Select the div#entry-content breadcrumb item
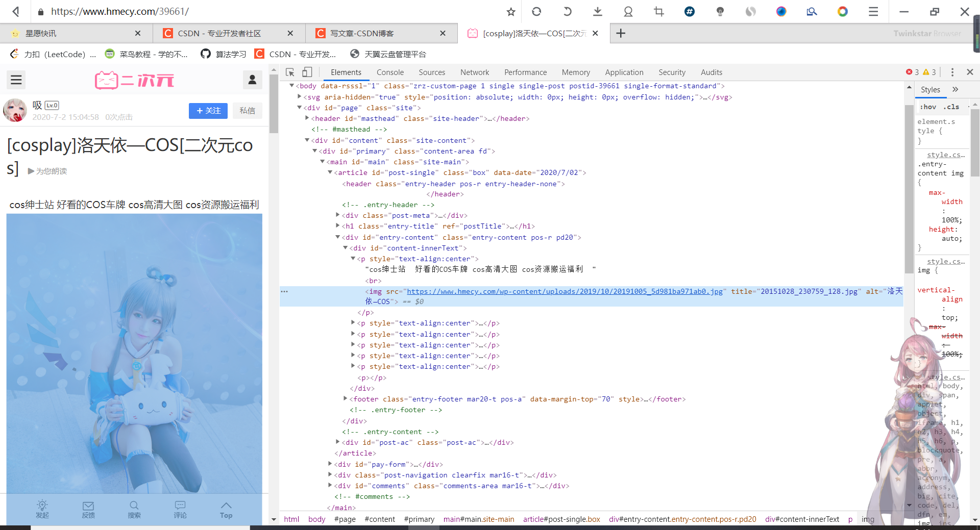The height and width of the screenshot is (530, 980). point(682,519)
